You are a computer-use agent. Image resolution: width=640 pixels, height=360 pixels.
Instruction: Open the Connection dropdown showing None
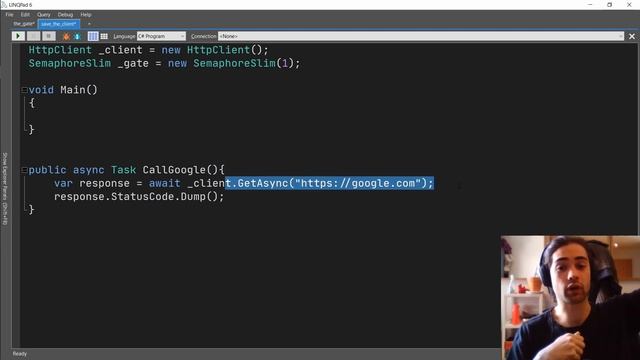(421, 36)
